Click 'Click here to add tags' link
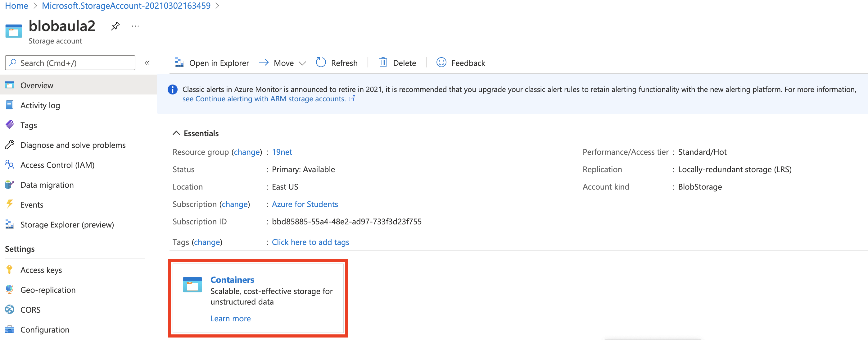The image size is (868, 340). coord(310,242)
